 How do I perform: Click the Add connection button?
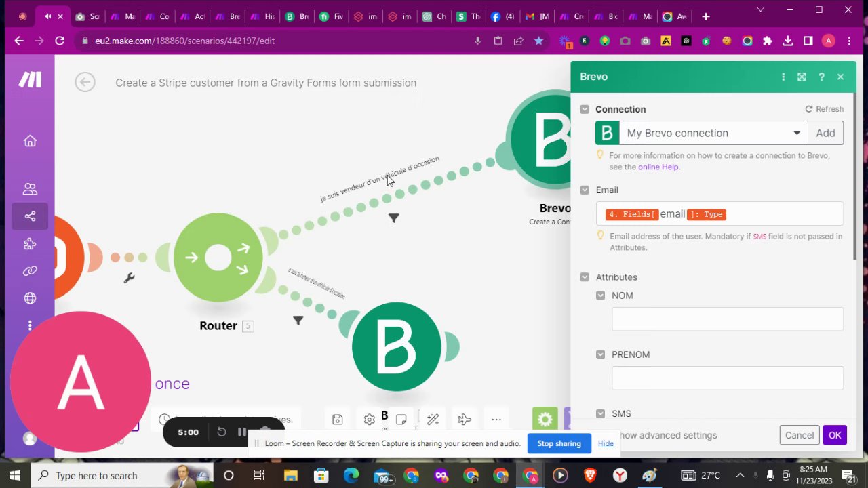[825, 133]
